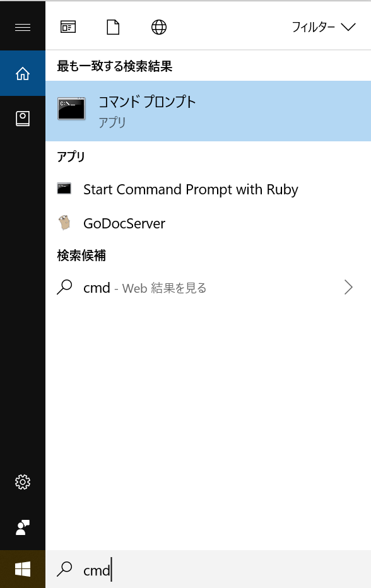Open Settings via the gear icon
Image resolution: width=371 pixels, height=588 pixels.
point(23,481)
